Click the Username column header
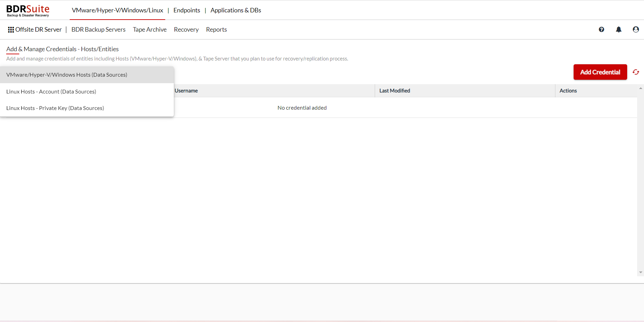Screen dimensions: 644x322 (186, 91)
